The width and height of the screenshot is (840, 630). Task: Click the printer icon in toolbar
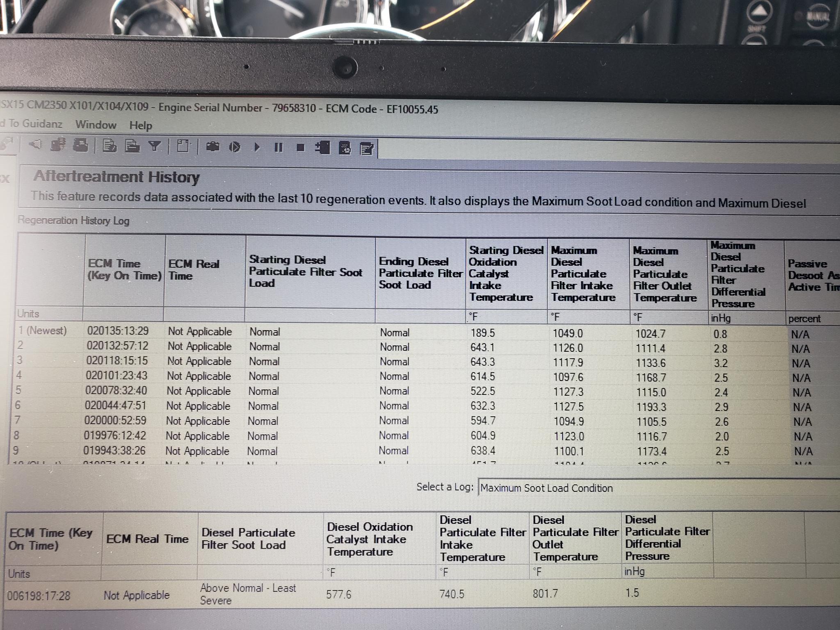(80, 146)
